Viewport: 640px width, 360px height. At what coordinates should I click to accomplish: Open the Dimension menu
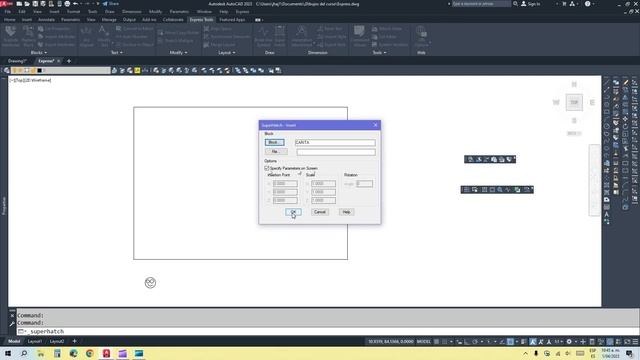point(131,12)
